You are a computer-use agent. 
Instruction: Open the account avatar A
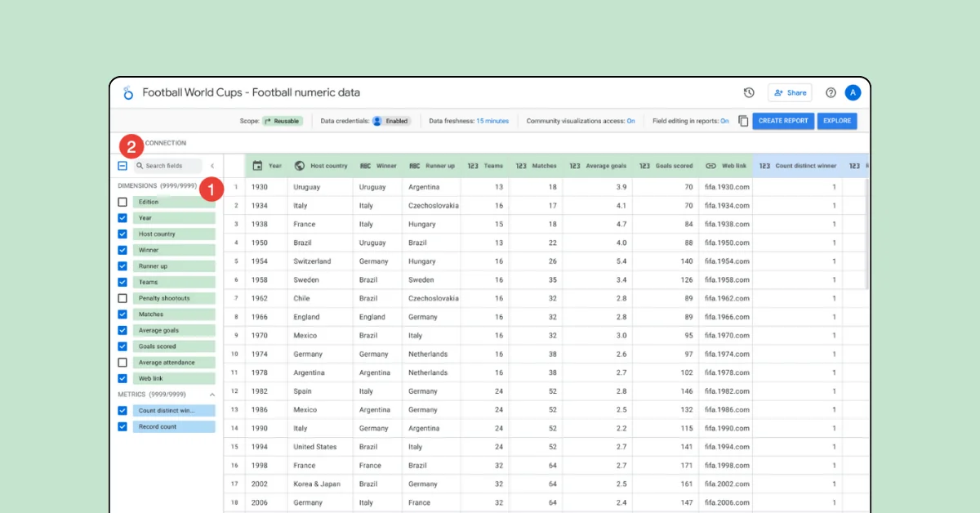(x=853, y=92)
